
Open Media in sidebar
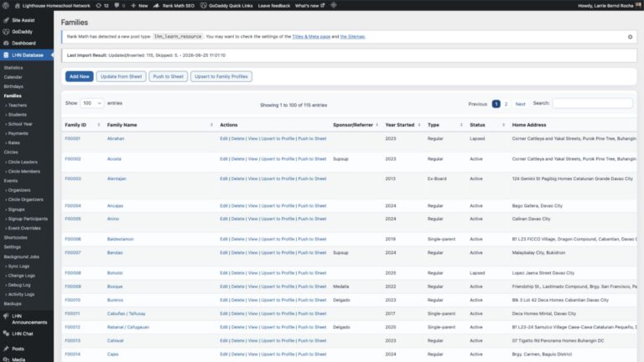click(x=18, y=359)
